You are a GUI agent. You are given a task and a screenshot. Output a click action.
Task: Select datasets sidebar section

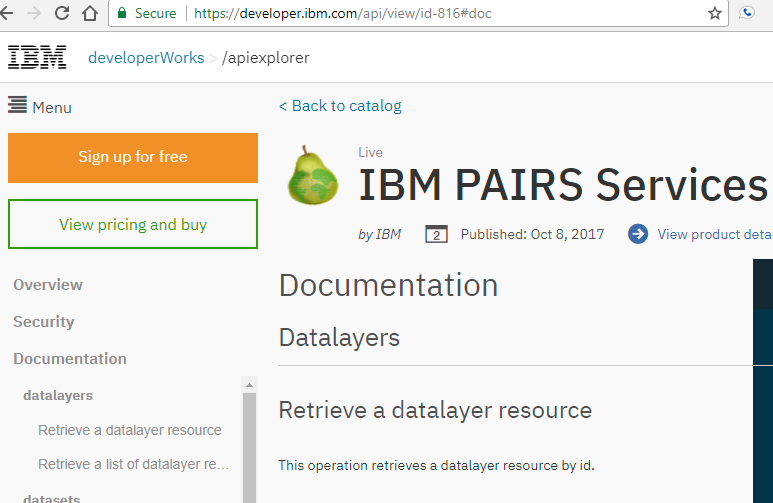51,498
